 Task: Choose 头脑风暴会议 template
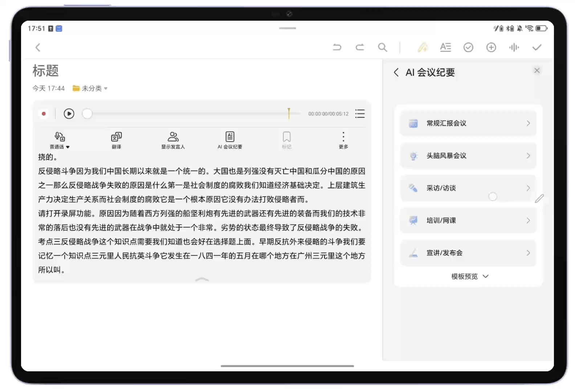[x=468, y=156]
